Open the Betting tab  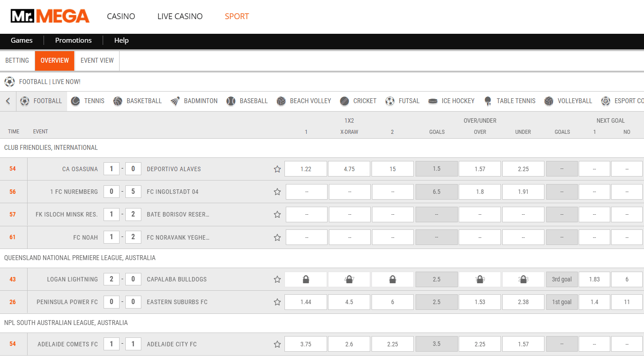(17, 60)
